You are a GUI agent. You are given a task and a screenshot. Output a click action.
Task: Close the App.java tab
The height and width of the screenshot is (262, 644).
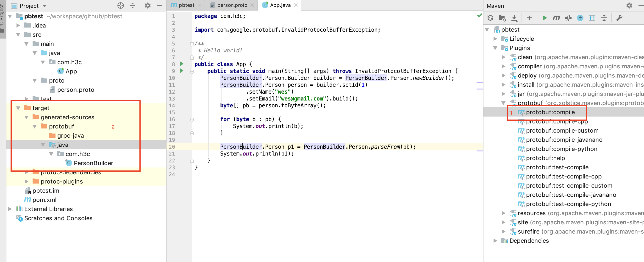point(296,5)
